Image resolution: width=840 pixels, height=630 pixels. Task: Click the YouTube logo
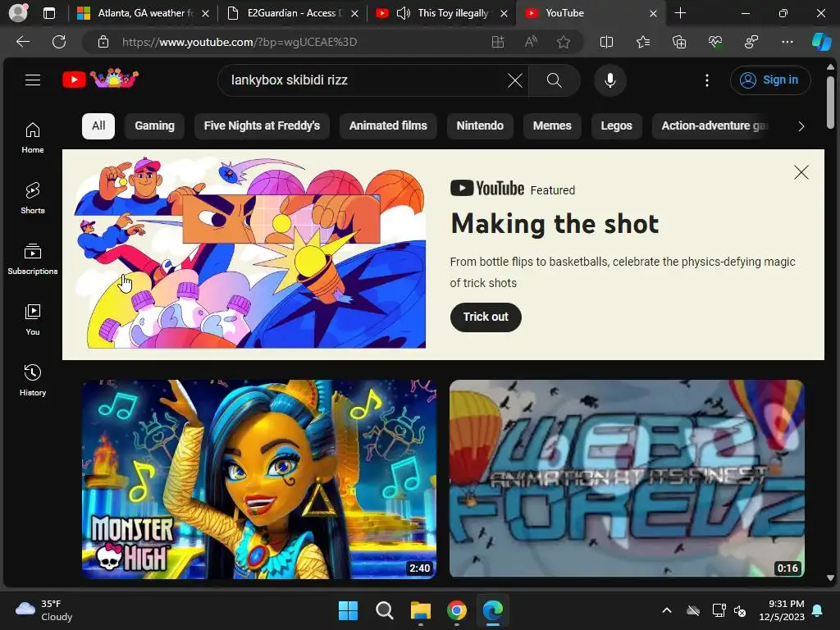point(101,80)
